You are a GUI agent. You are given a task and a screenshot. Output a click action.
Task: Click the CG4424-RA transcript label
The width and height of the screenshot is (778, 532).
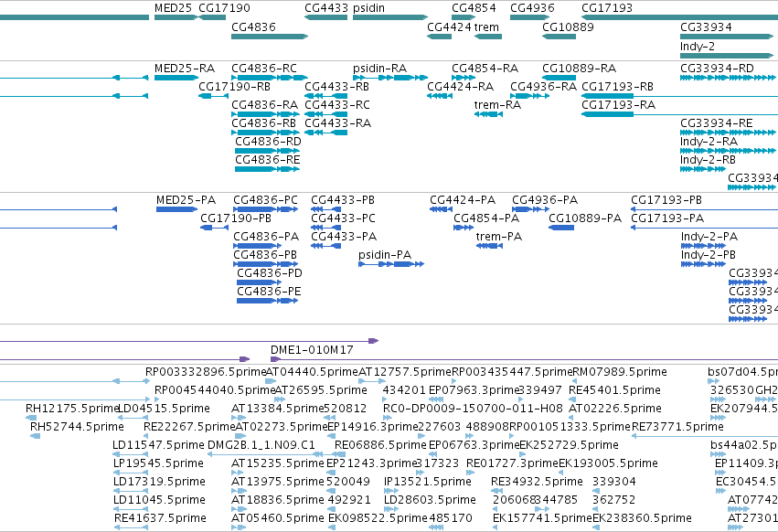(x=461, y=87)
